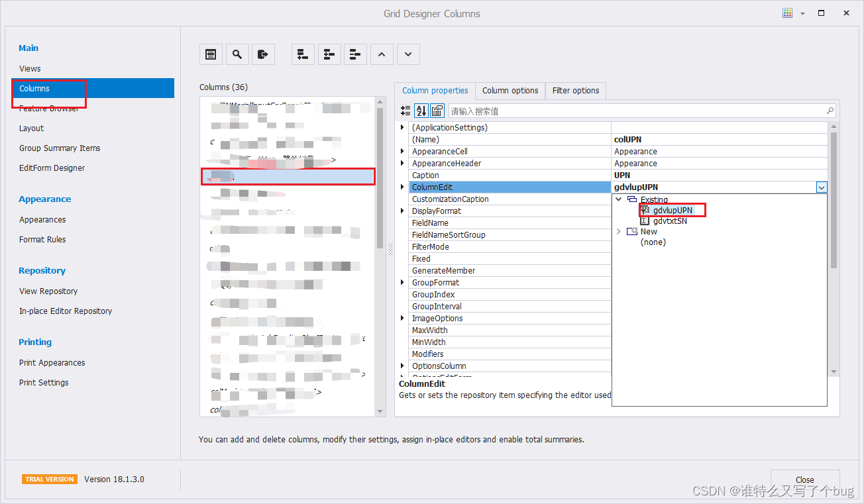Click the remove column toolbar icon
The height and width of the screenshot is (504, 864).
pos(356,54)
